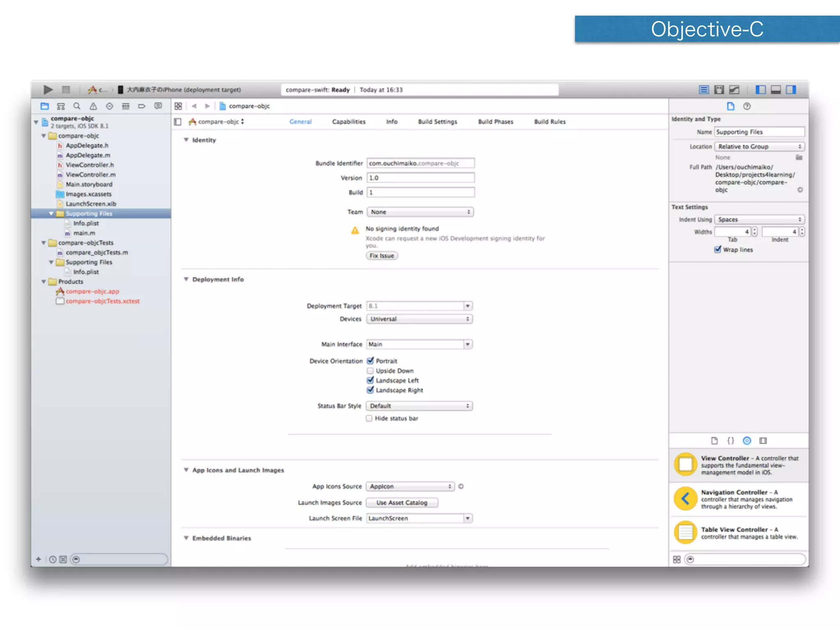Switch to the Build Rules tab
This screenshot has width=840, height=630.
click(550, 122)
